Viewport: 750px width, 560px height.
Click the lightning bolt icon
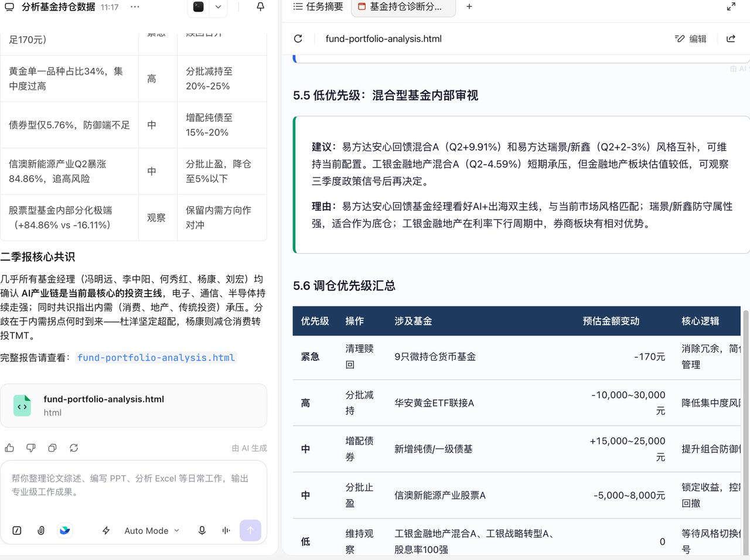106,531
